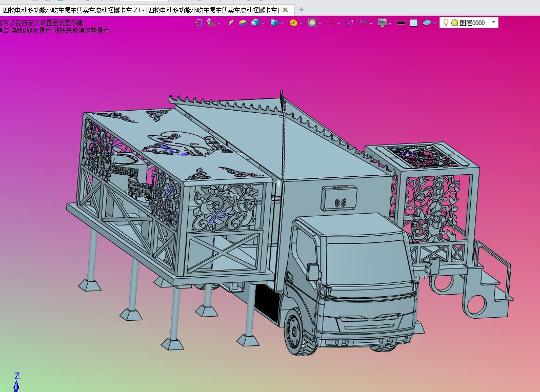
Task: Open the dimension tool dropdown arrow
Action: 371,23
